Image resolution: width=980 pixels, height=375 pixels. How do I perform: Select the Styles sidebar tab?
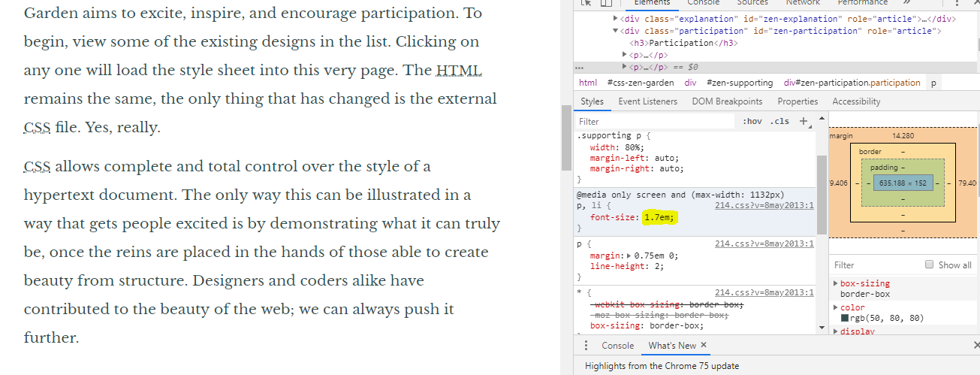pyautogui.click(x=593, y=101)
